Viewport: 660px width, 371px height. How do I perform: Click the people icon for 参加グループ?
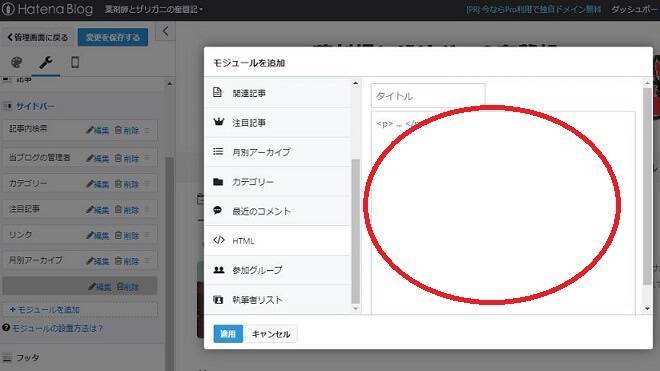(x=219, y=270)
